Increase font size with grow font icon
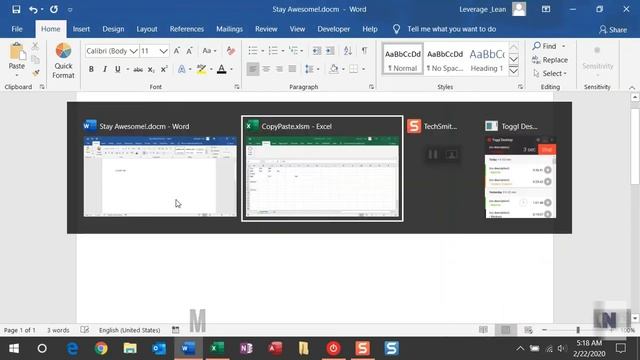Image resolution: width=640 pixels, height=360 pixels. click(x=177, y=51)
